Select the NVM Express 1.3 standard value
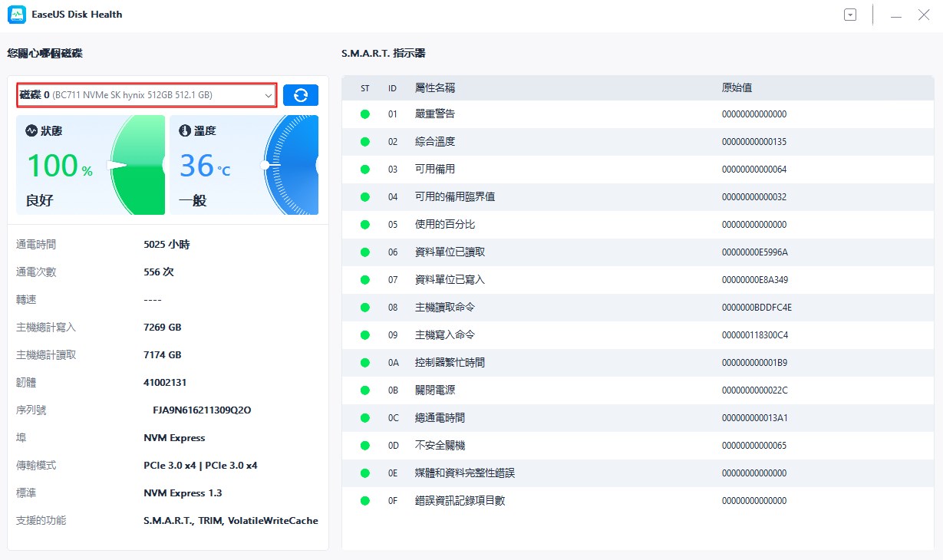The width and height of the screenshot is (943, 560). click(x=183, y=493)
